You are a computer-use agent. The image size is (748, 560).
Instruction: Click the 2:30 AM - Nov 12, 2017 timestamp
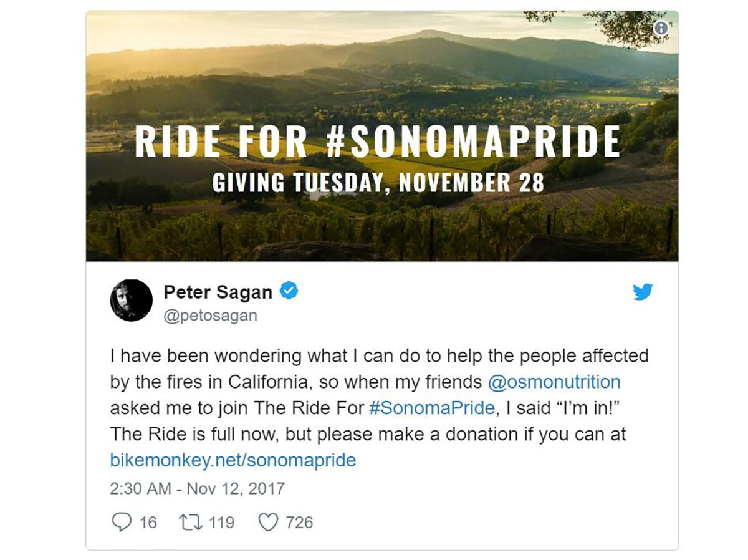197,488
